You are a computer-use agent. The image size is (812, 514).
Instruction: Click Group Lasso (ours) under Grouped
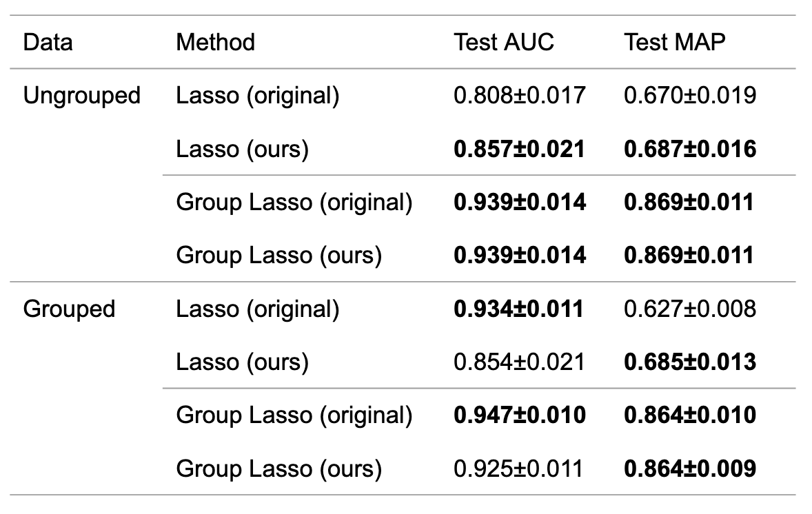[x=279, y=469]
